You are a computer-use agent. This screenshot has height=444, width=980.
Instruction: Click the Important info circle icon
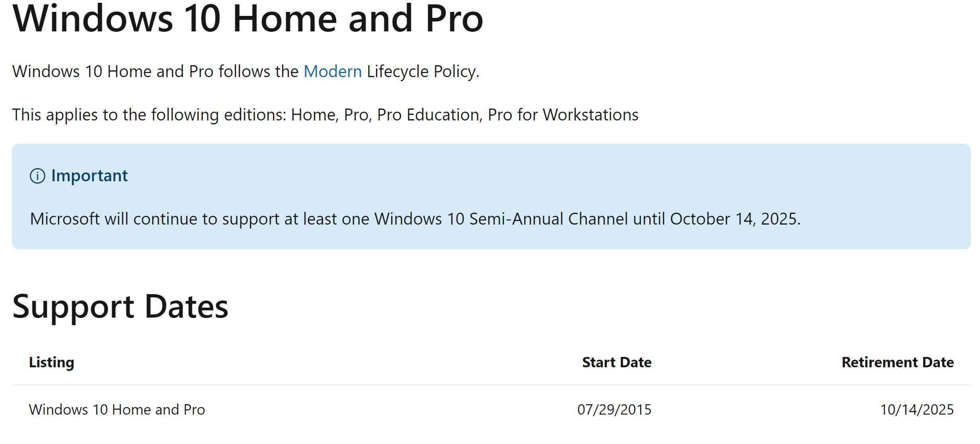click(x=37, y=176)
